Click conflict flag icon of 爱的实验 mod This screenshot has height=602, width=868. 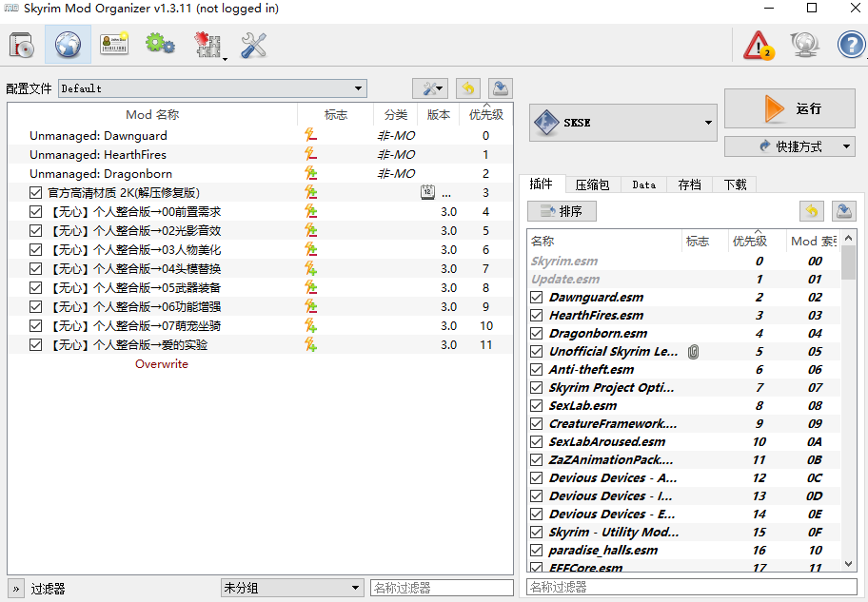(x=310, y=344)
